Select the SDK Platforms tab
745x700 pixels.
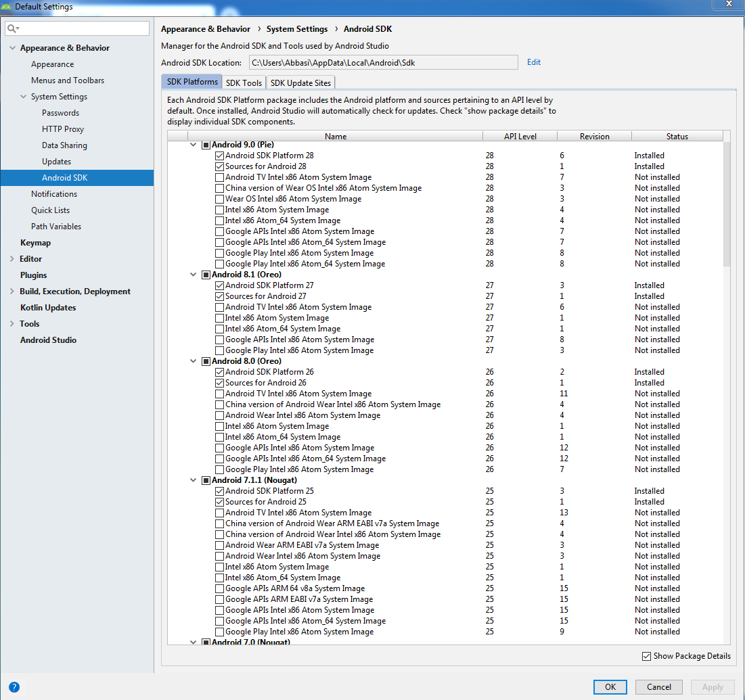pyautogui.click(x=192, y=82)
